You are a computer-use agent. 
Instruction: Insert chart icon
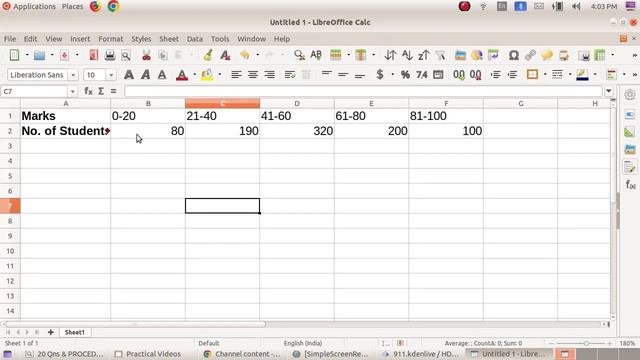[476, 55]
